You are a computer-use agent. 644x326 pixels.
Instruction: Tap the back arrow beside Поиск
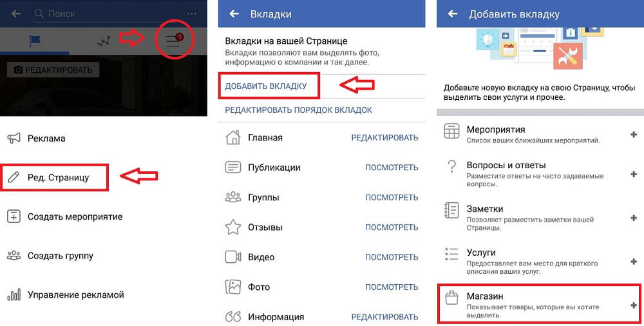coord(16,14)
